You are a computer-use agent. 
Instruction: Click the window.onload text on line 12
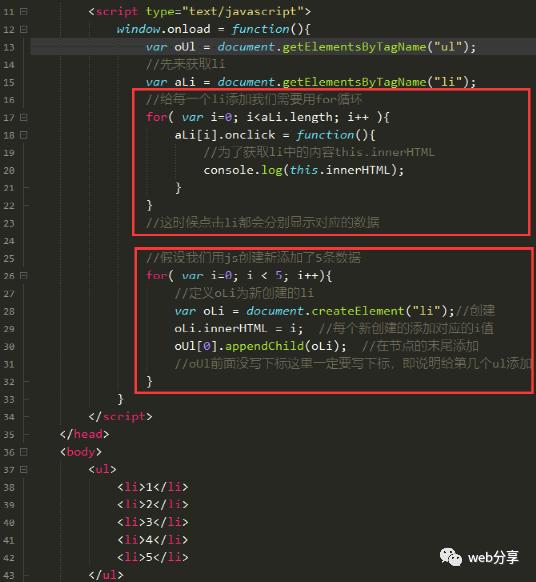pos(164,29)
